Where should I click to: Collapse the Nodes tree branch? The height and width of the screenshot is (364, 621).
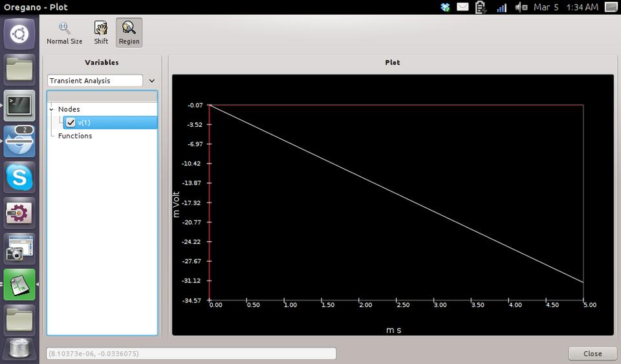[52, 109]
